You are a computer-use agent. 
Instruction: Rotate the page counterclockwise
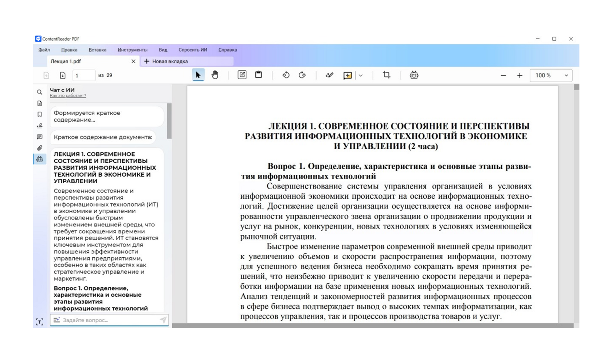[x=286, y=75]
